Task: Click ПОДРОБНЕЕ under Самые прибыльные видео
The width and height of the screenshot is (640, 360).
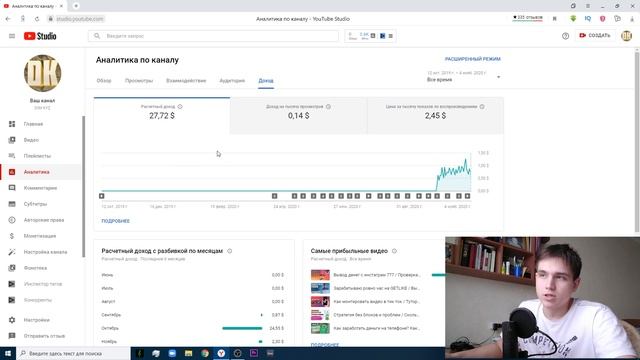Action: [x=325, y=345]
